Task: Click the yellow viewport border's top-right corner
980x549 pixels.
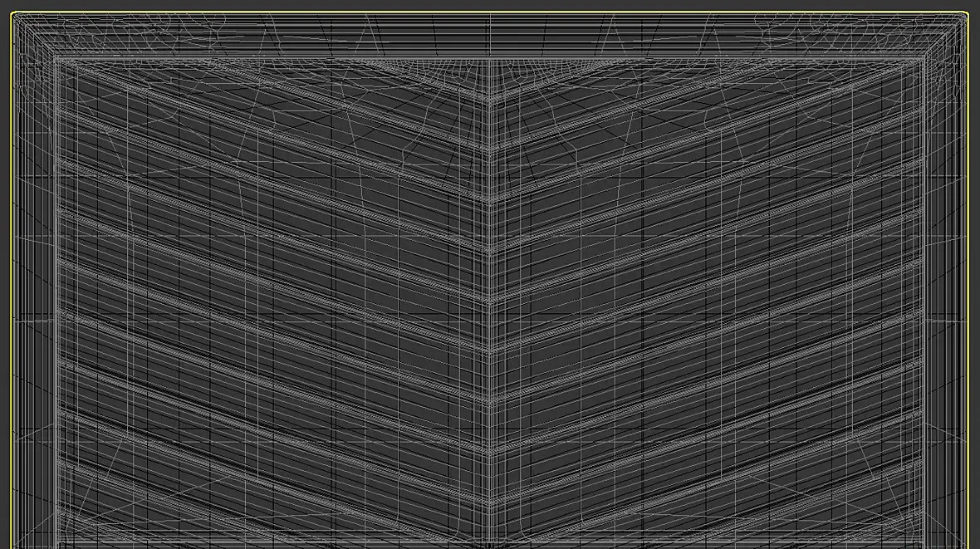Action: [x=967, y=13]
